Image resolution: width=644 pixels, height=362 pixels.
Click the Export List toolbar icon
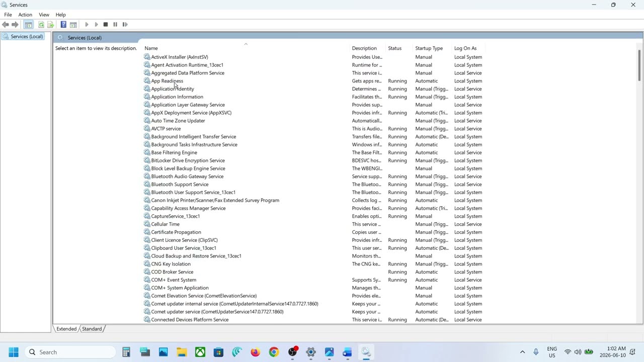point(50,25)
